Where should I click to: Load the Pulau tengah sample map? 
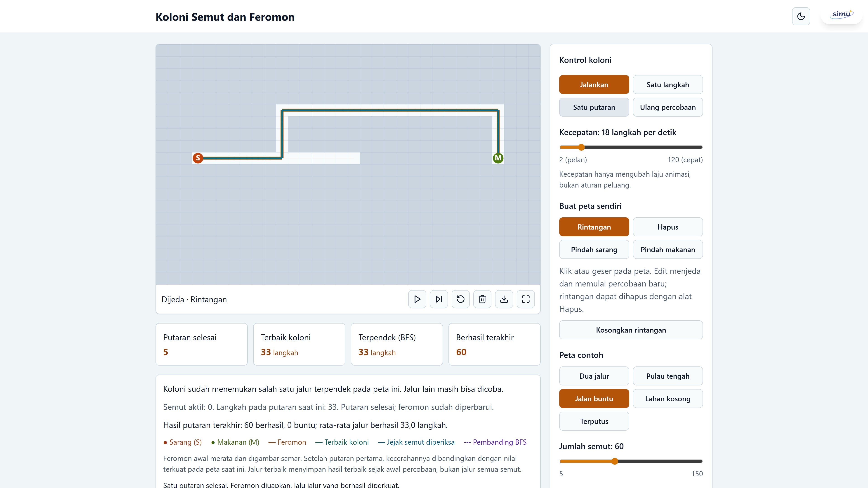pos(668,376)
